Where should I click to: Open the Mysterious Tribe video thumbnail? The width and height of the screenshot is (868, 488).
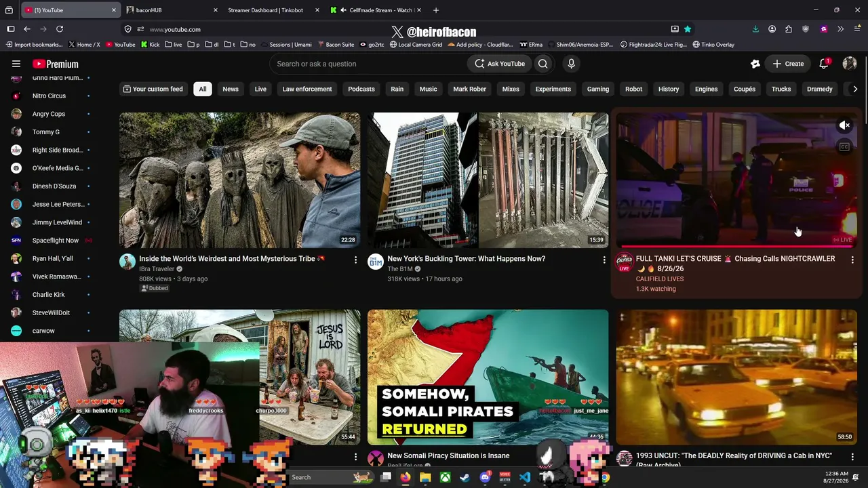240,180
